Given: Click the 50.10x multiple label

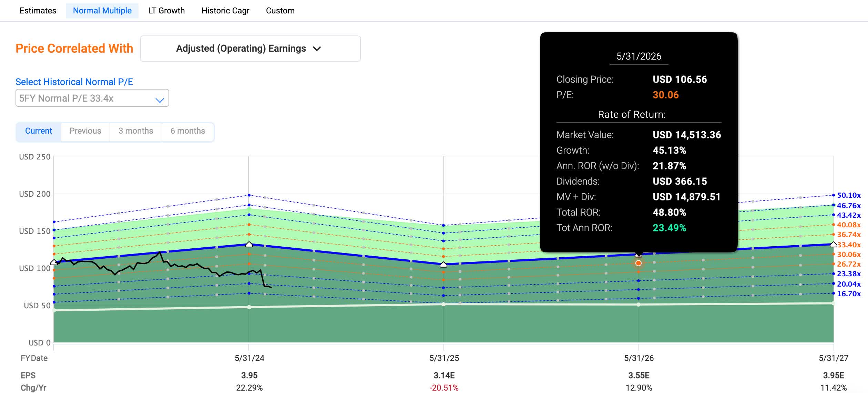Looking at the screenshot, I should pos(849,195).
